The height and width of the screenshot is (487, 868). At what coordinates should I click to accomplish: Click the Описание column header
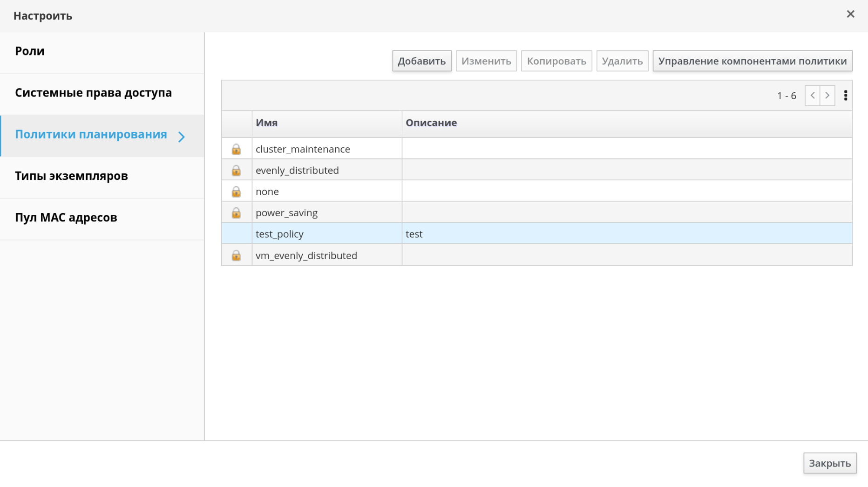[x=431, y=123]
